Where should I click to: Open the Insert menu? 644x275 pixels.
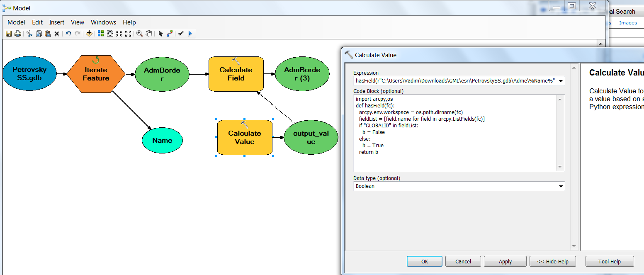pos(57,22)
